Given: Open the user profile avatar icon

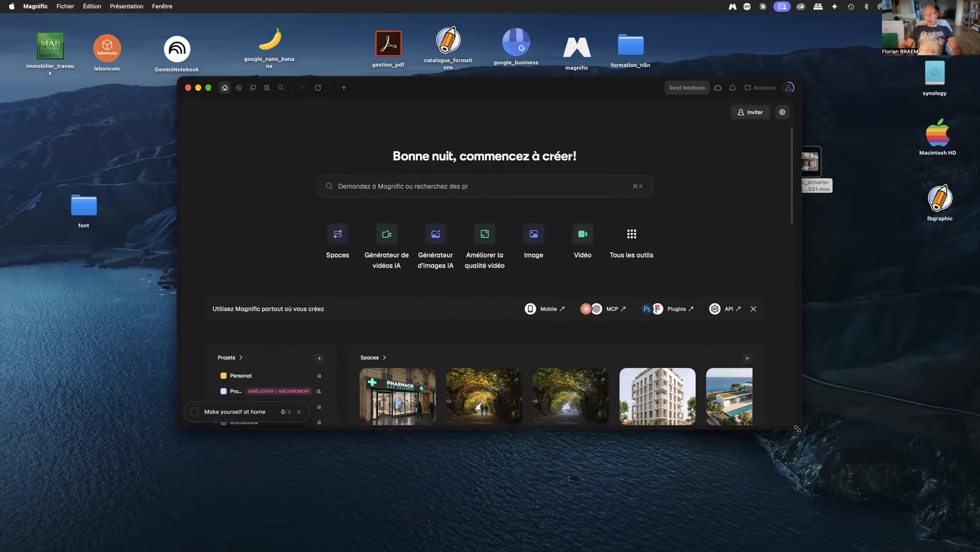Looking at the screenshot, I should tap(788, 88).
